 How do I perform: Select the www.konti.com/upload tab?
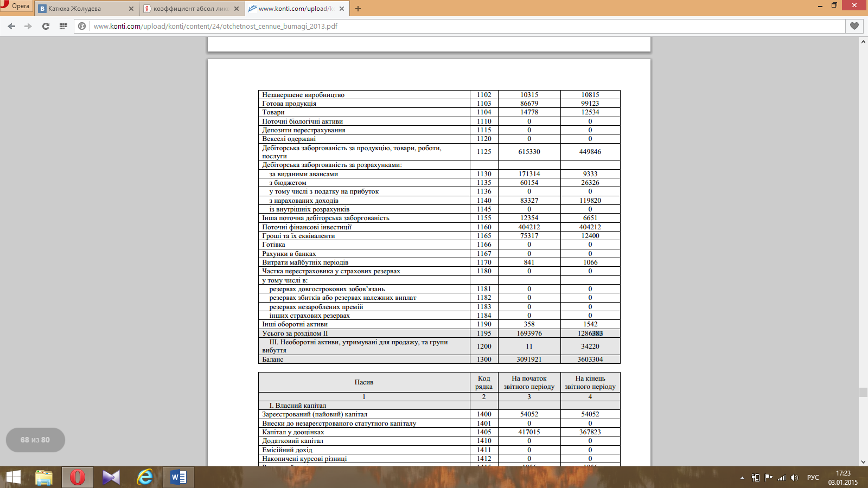(x=297, y=9)
